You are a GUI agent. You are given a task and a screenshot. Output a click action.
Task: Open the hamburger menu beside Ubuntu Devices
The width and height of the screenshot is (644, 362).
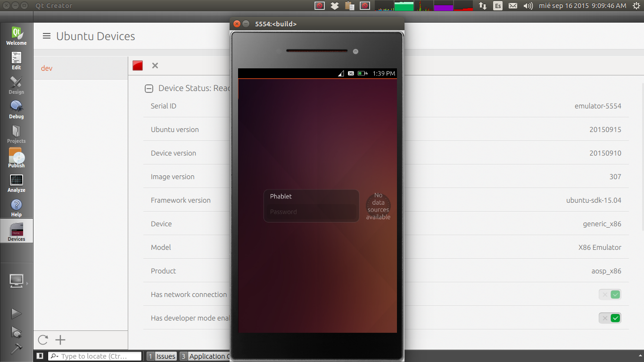(x=47, y=36)
